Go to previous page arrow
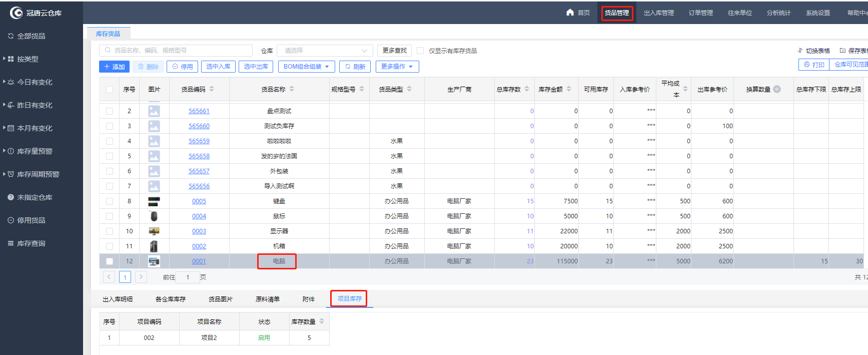 (x=109, y=277)
